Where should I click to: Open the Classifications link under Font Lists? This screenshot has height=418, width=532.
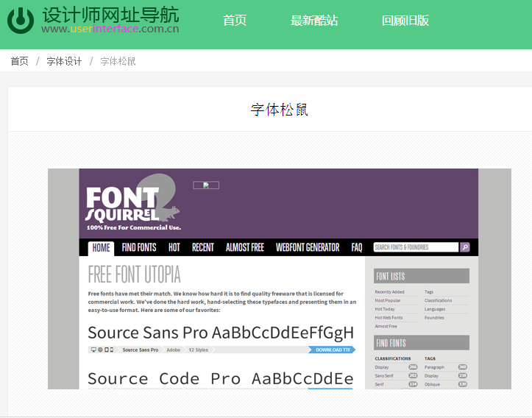(x=438, y=300)
